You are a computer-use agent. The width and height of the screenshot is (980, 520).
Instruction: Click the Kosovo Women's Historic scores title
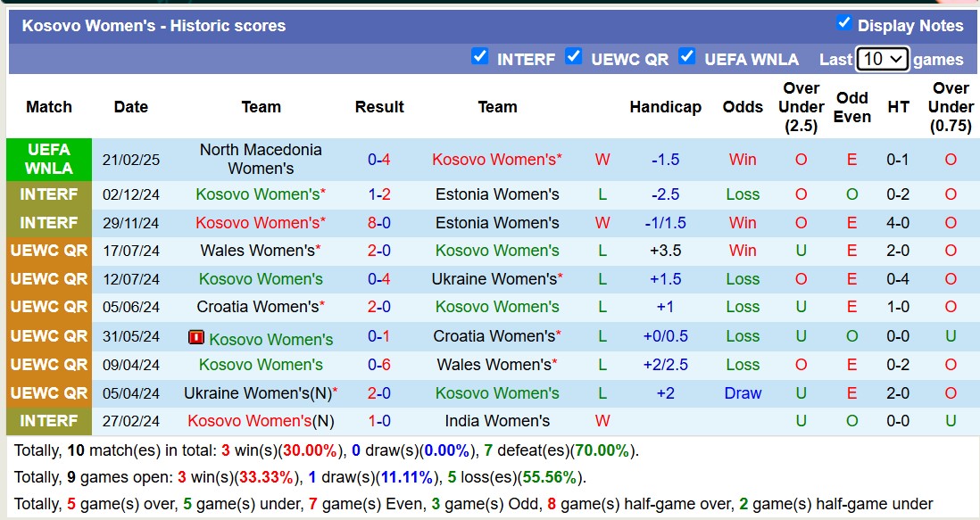coord(154,26)
